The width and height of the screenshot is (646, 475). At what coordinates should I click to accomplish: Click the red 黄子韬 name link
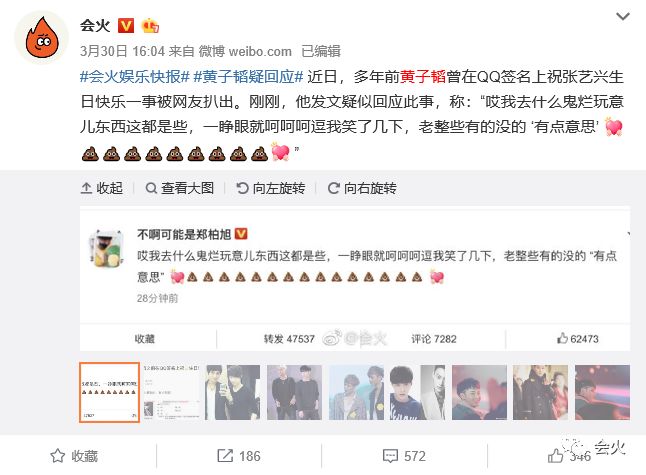coord(423,77)
